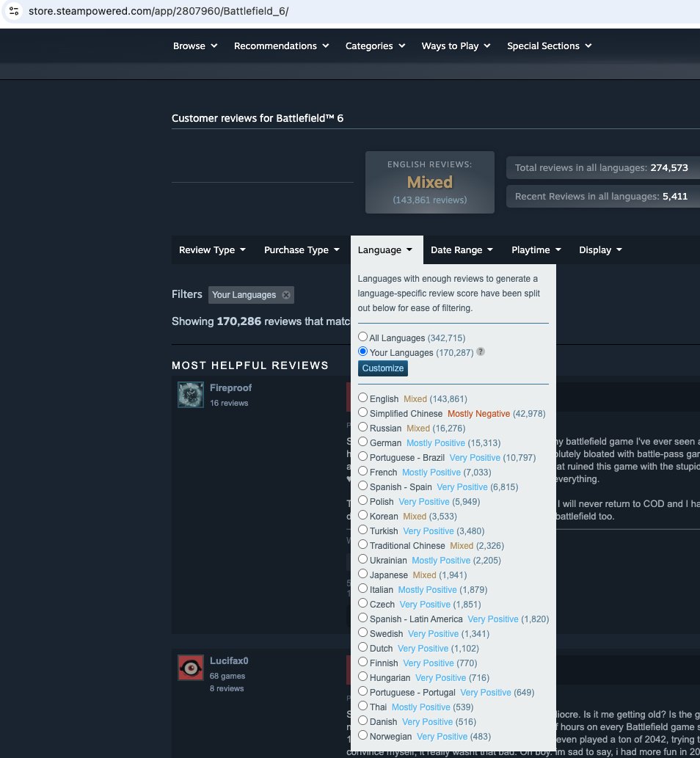
Task: Open the Playtime filter
Action: (536, 250)
